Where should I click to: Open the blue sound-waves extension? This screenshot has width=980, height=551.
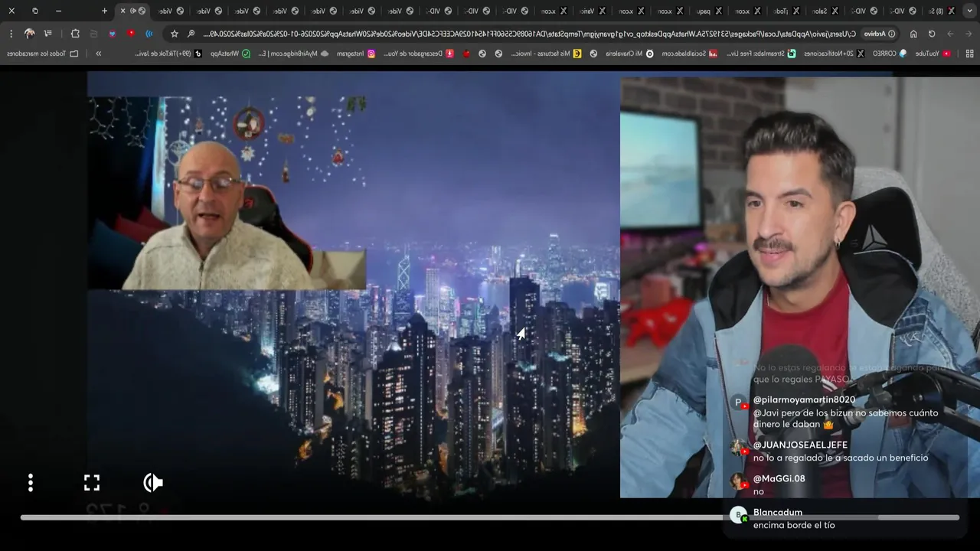[x=149, y=34]
